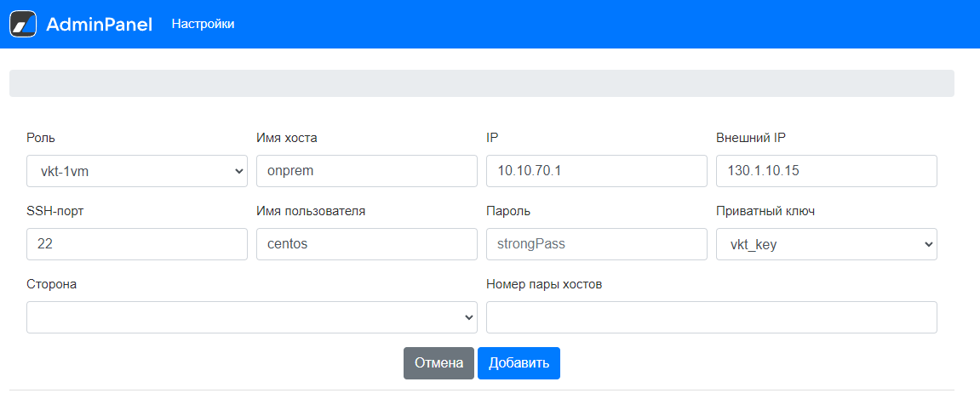Open the Приватный ключ dropdown with vkt_key
Screen dimensions: 980x416
pyautogui.click(x=826, y=244)
